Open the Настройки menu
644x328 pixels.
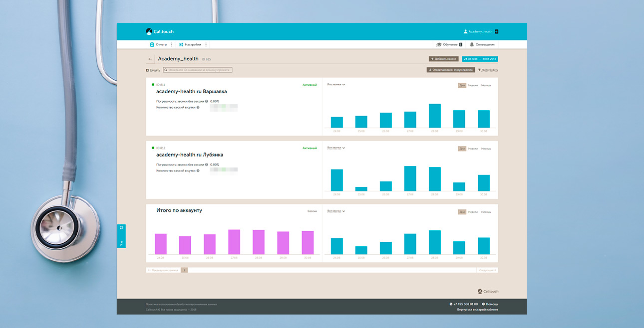(190, 44)
